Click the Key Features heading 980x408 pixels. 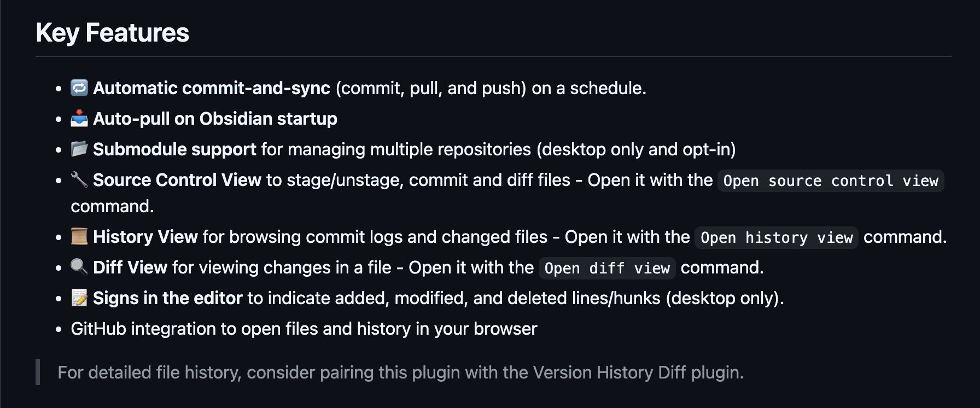tap(113, 33)
